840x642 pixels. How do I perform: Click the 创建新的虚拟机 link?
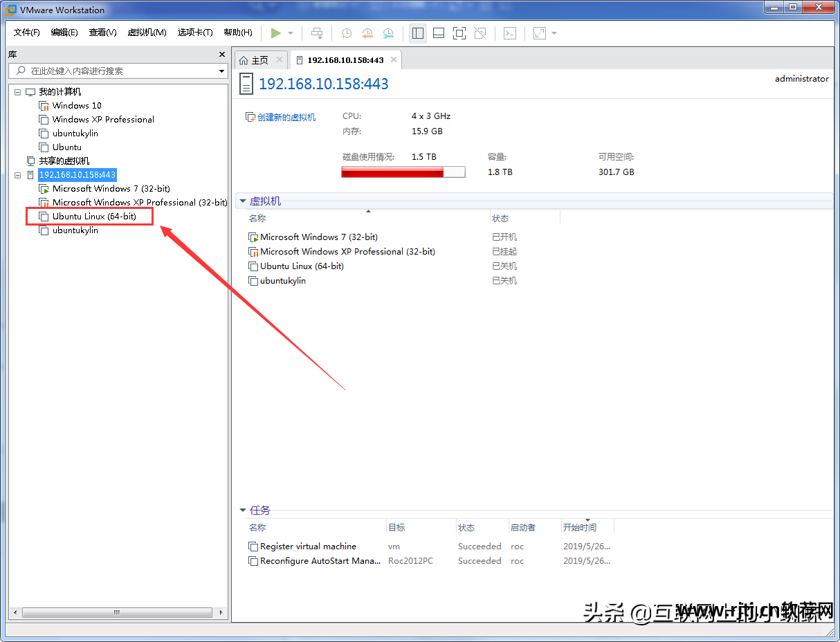281,118
